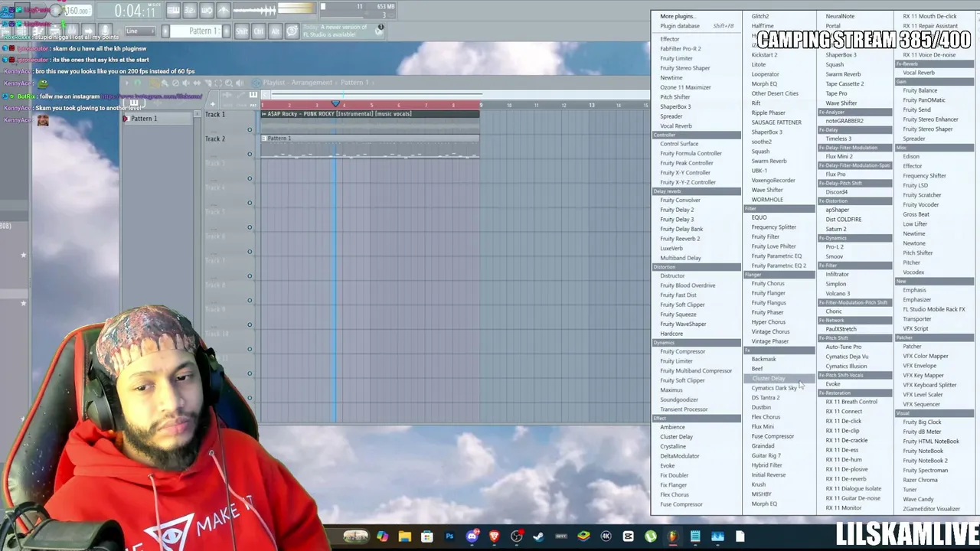980x551 pixels.
Task: Select Timeless 3 plugin
Action: [838, 139]
